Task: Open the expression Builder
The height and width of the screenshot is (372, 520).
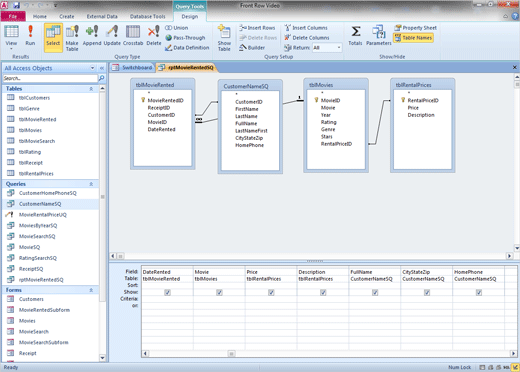Action: point(252,48)
